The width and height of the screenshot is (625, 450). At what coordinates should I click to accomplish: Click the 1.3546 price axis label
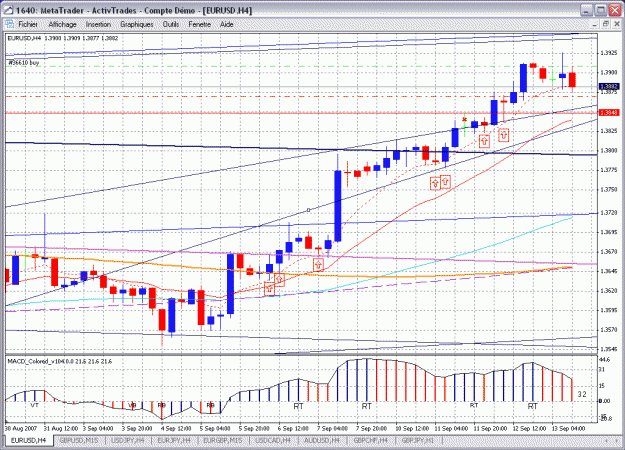click(x=609, y=349)
